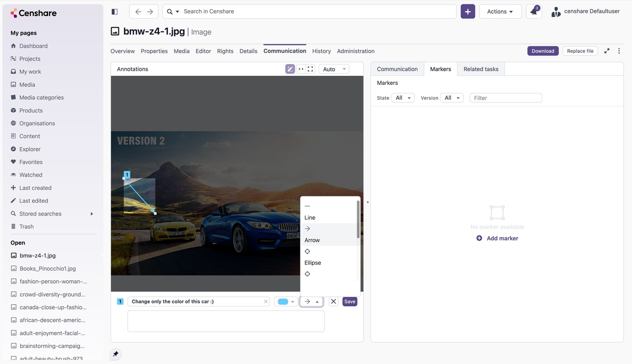Click the annotation comment text area

(226, 321)
